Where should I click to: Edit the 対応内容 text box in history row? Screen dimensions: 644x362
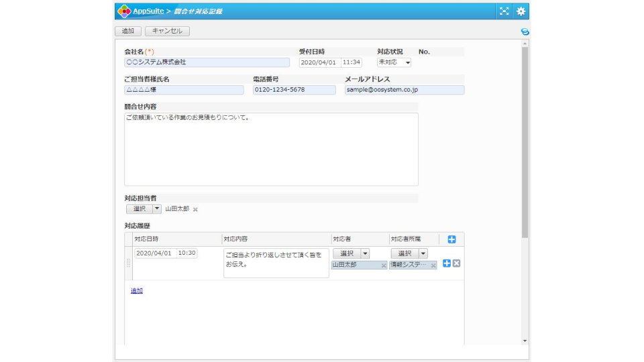pos(276,263)
